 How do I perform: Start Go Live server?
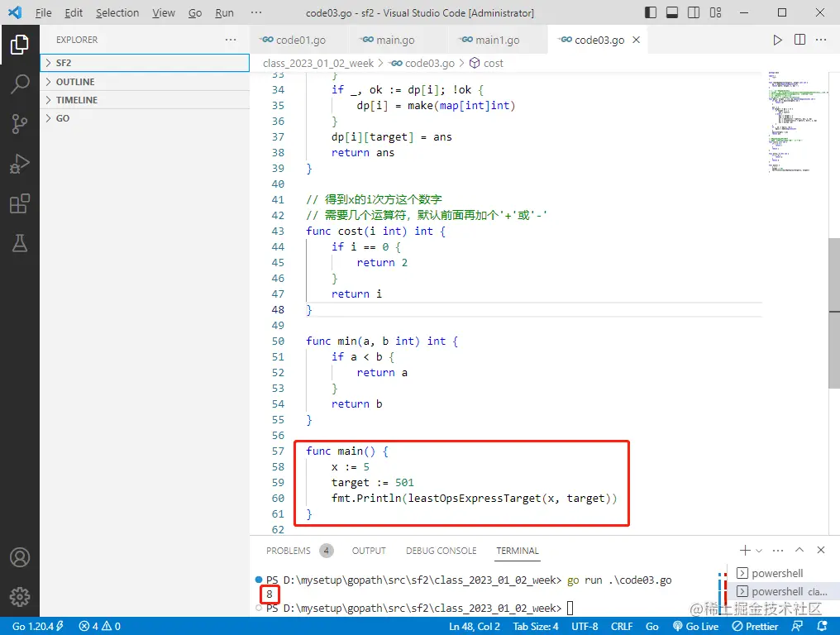point(695,626)
